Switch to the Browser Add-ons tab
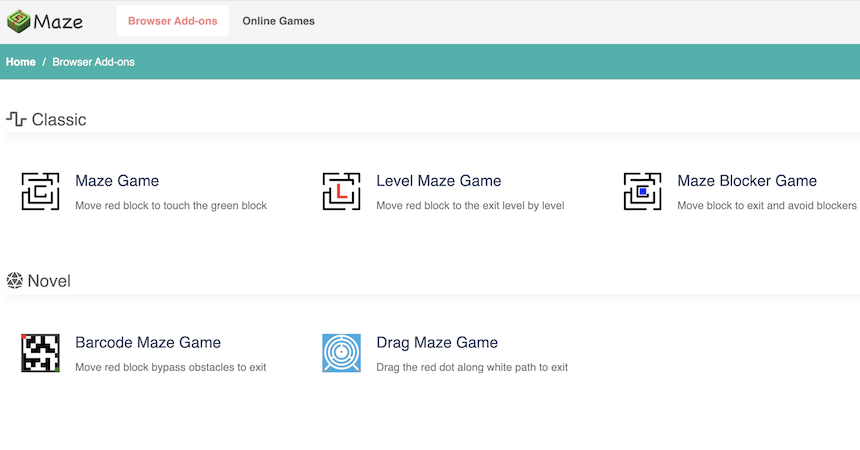The height and width of the screenshot is (450, 860). pyautogui.click(x=172, y=21)
